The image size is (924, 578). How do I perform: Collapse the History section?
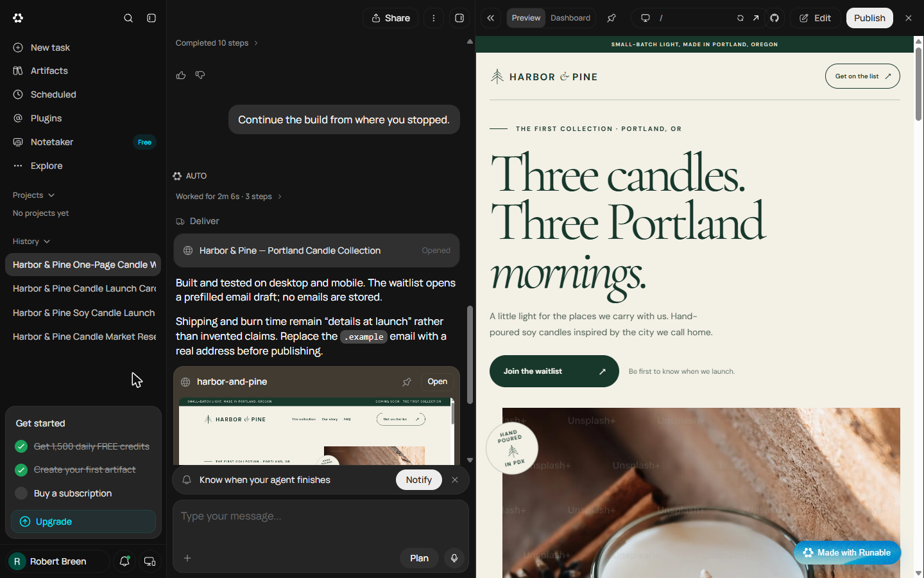(x=31, y=241)
